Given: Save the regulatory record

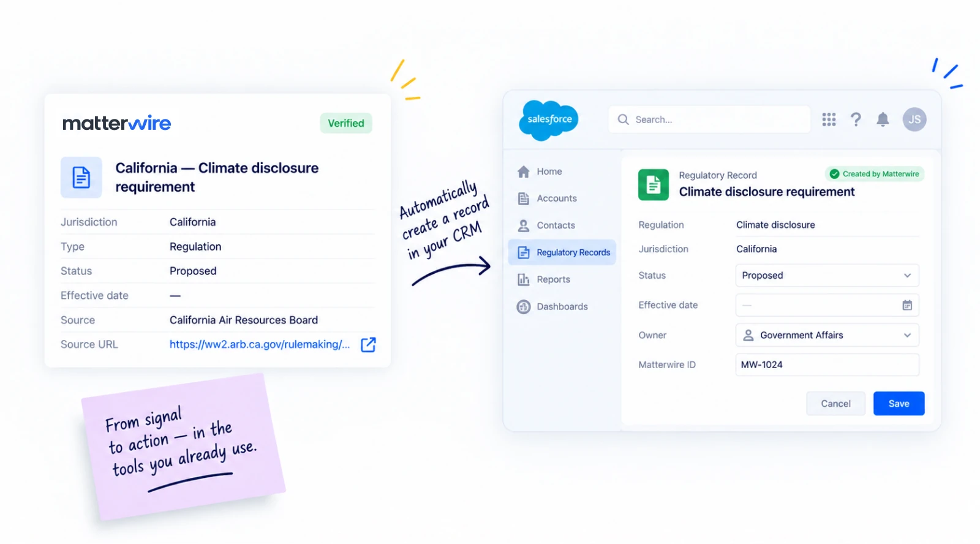Looking at the screenshot, I should pyautogui.click(x=899, y=404).
